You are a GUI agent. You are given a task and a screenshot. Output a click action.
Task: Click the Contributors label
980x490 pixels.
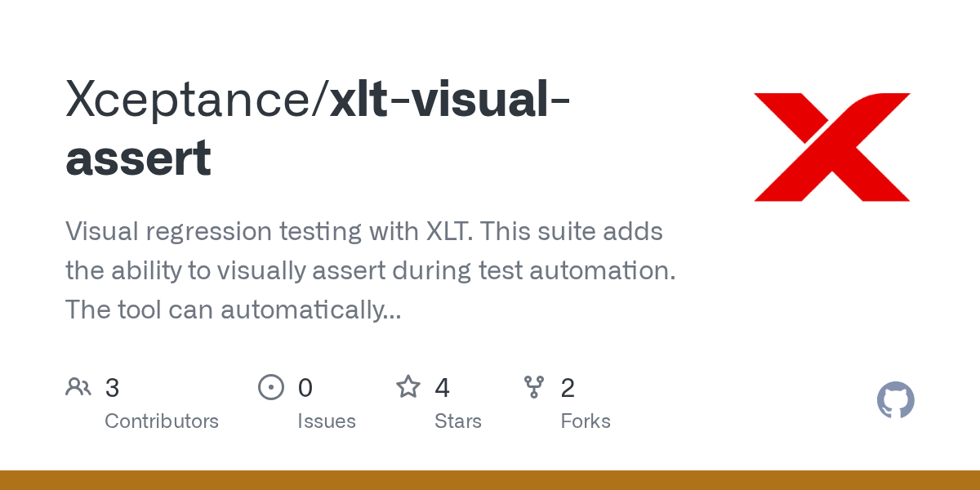[162, 421]
